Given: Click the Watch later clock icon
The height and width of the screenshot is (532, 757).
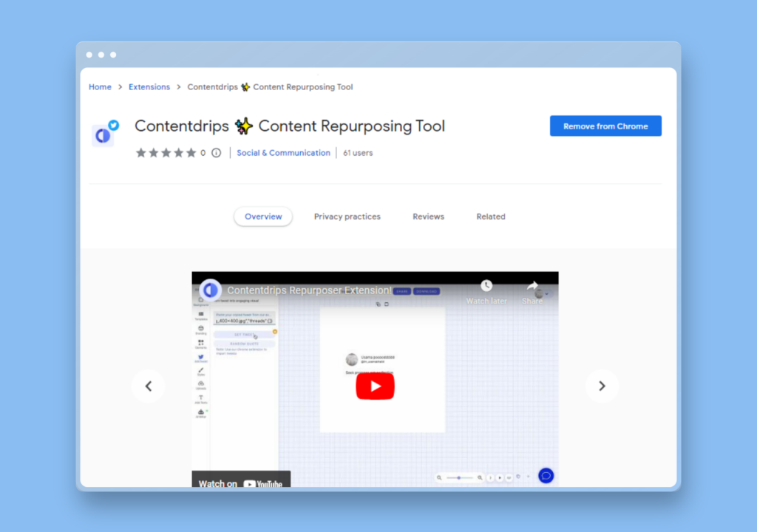Looking at the screenshot, I should click(x=486, y=286).
